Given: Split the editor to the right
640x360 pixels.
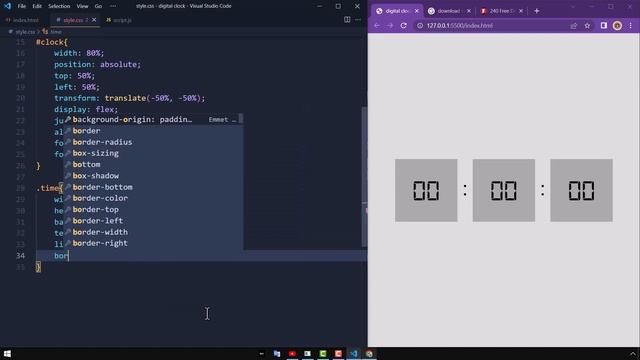Looking at the screenshot, I should click(x=347, y=20).
